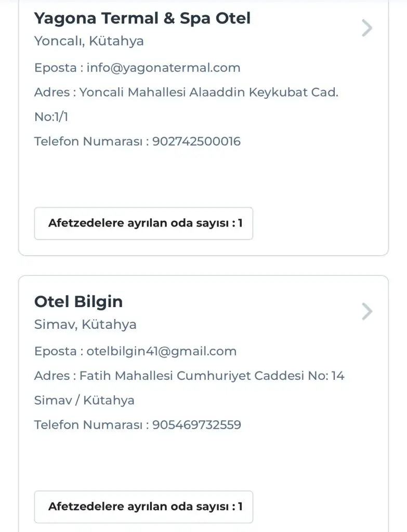This screenshot has height=532, width=407.
Task: Select the Alaaddin Keykubat Cad. address line
Action: (186, 92)
